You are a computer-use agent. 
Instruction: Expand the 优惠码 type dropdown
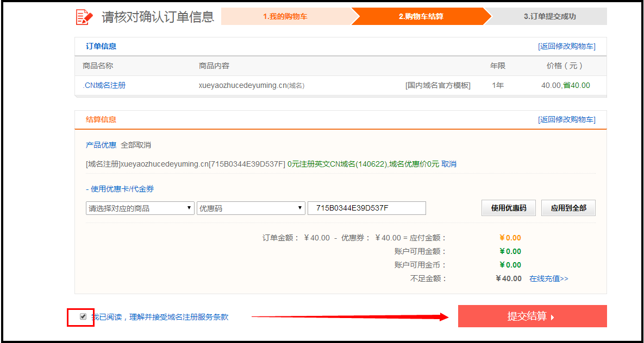tap(251, 208)
